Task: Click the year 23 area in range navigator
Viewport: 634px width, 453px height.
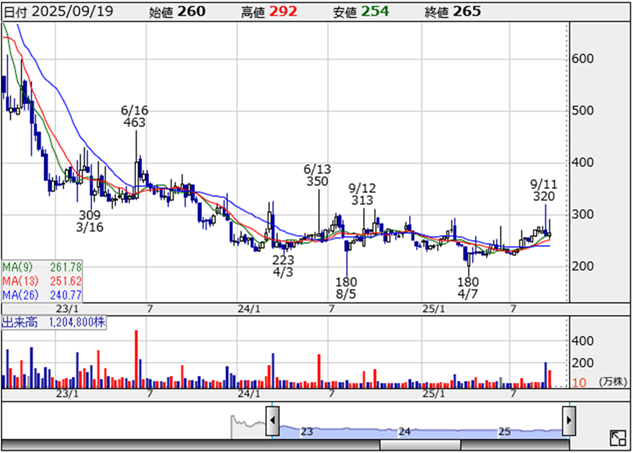Action: (307, 432)
